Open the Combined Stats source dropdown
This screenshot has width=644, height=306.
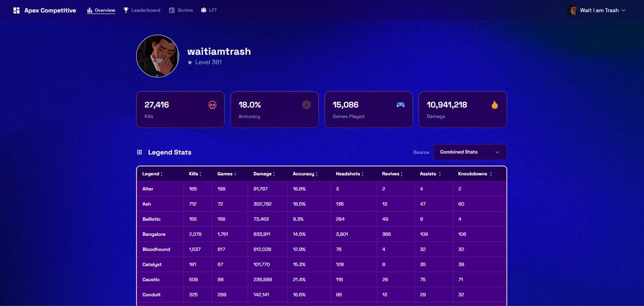[470, 152]
